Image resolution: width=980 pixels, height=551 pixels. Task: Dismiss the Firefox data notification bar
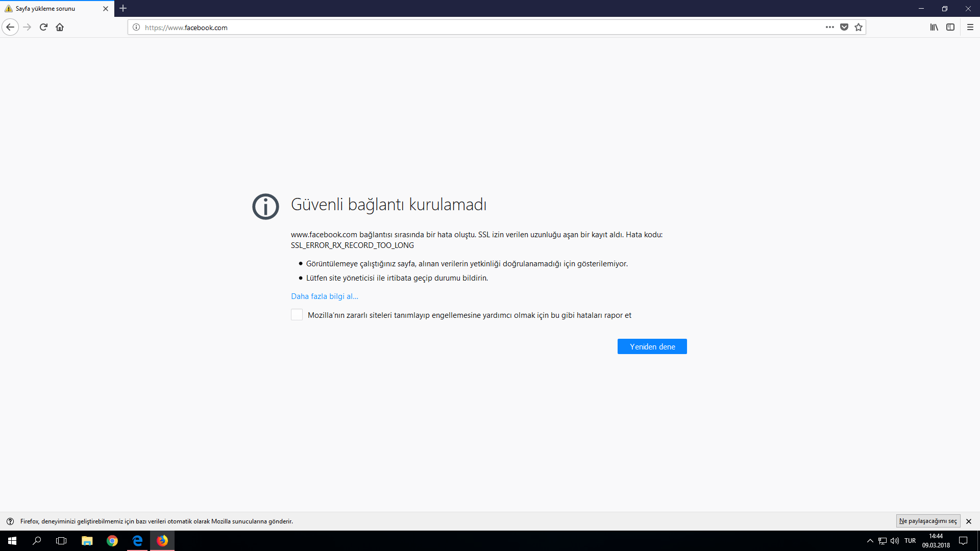click(x=969, y=521)
